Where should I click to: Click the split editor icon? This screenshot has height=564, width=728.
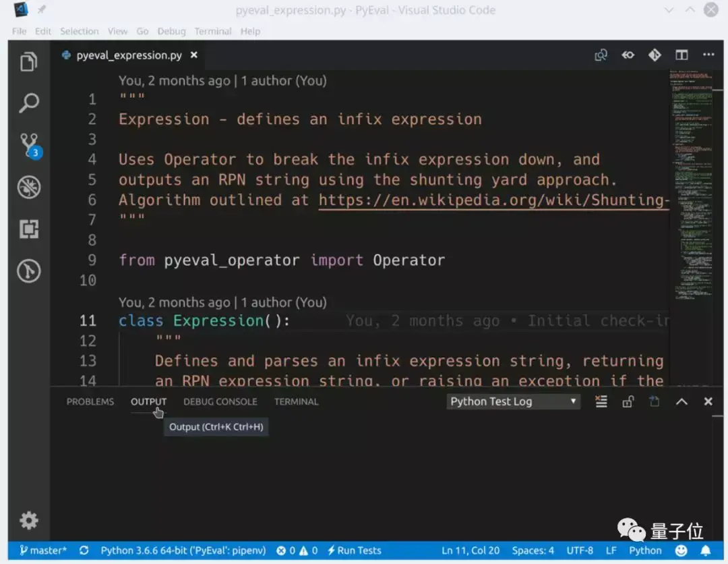(681, 55)
